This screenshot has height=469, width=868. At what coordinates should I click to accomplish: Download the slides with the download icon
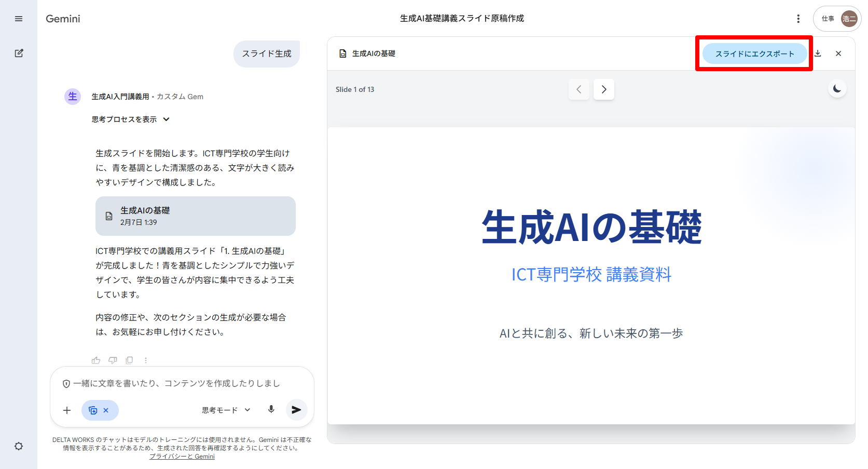[x=818, y=53]
